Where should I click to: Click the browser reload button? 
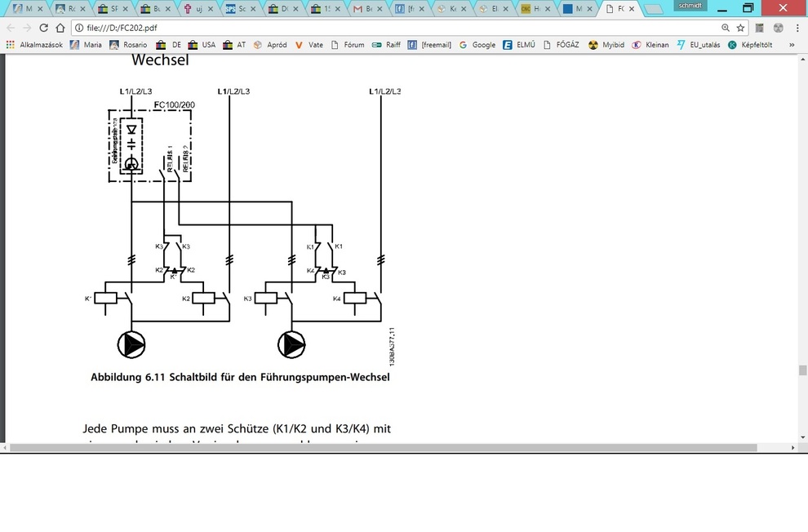coord(44,28)
